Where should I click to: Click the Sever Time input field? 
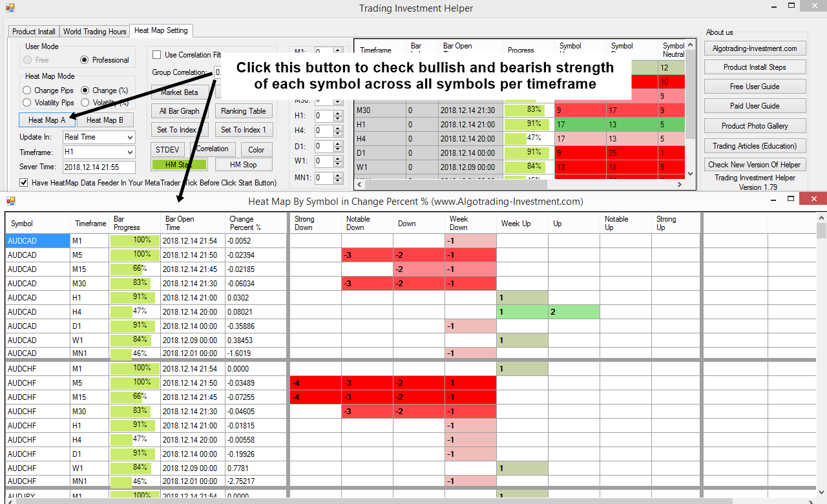(x=99, y=167)
